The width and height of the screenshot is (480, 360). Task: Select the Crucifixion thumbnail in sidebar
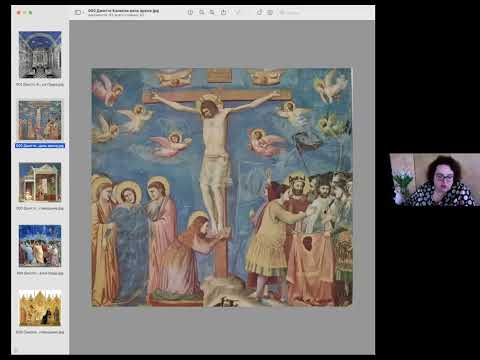40,120
